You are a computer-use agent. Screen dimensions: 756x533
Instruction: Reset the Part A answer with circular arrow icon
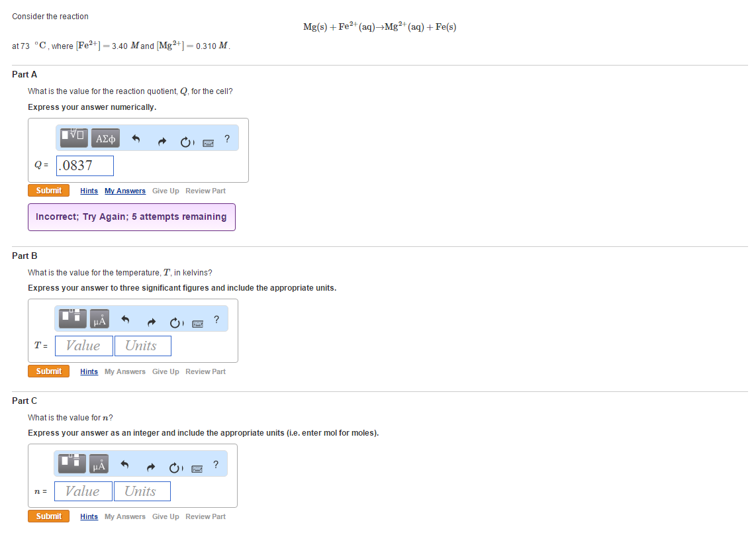[186, 140]
